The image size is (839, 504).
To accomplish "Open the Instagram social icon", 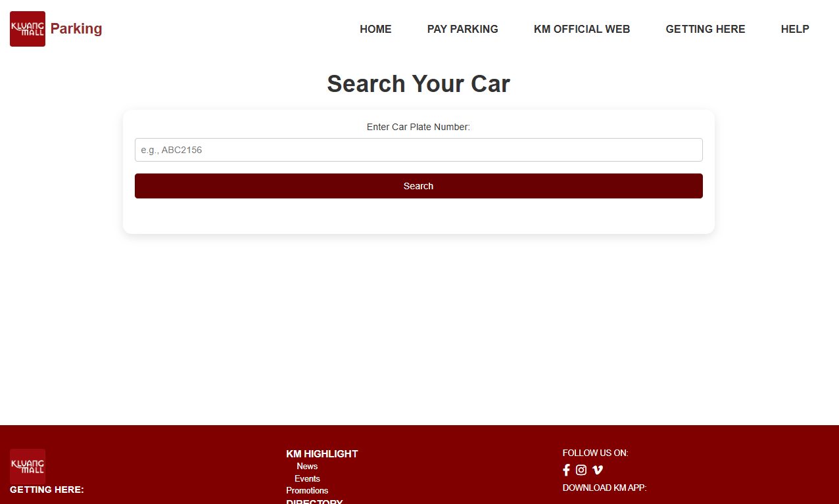I will point(581,470).
